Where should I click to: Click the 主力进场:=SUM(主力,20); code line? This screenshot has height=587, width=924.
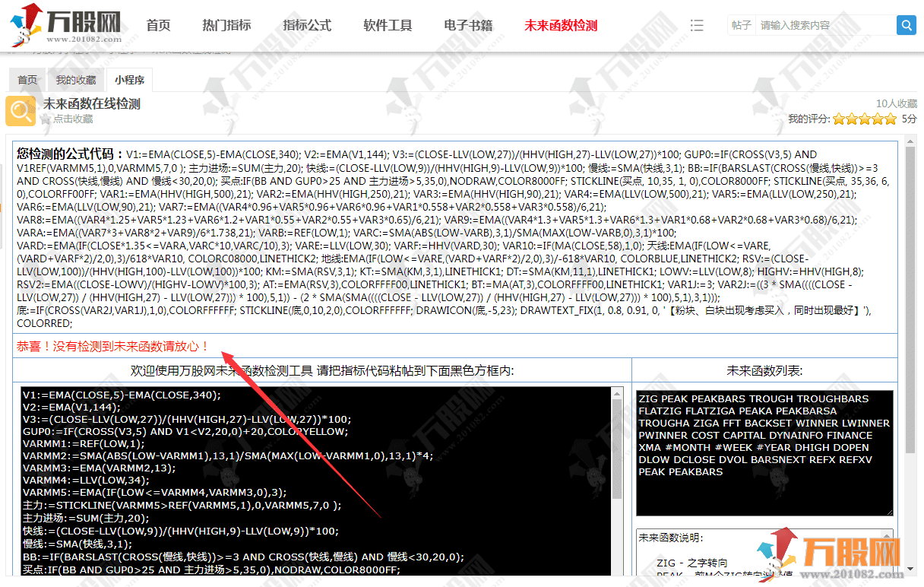[x=87, y=518]
